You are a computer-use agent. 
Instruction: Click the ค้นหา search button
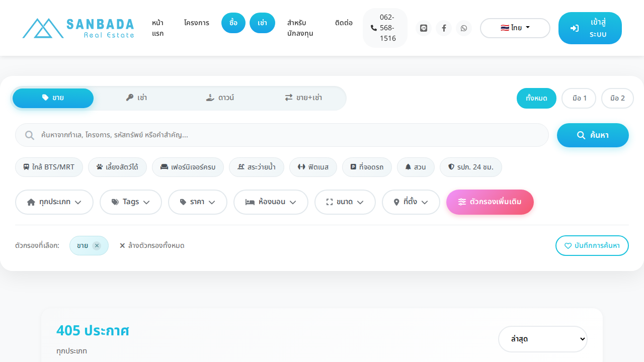point(593,135)
